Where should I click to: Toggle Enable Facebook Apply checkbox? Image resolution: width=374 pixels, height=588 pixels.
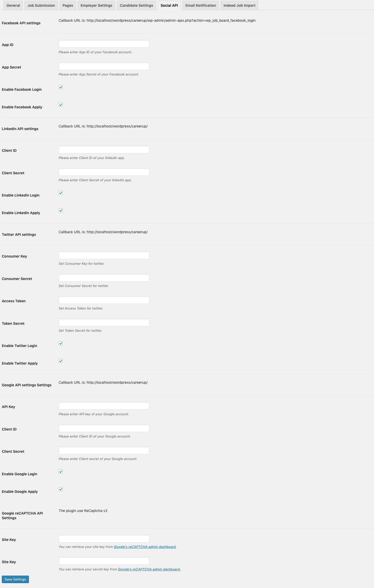click(61, 105)
